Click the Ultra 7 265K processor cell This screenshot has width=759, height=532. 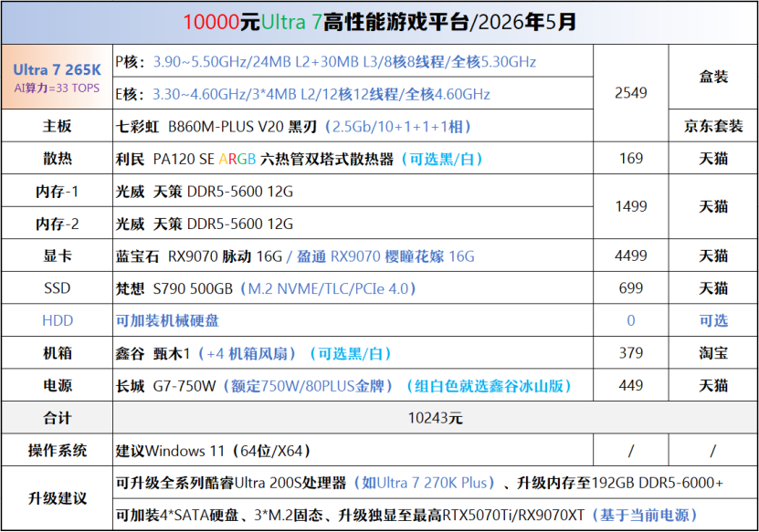pyautogui.click(x=58, y=77)
